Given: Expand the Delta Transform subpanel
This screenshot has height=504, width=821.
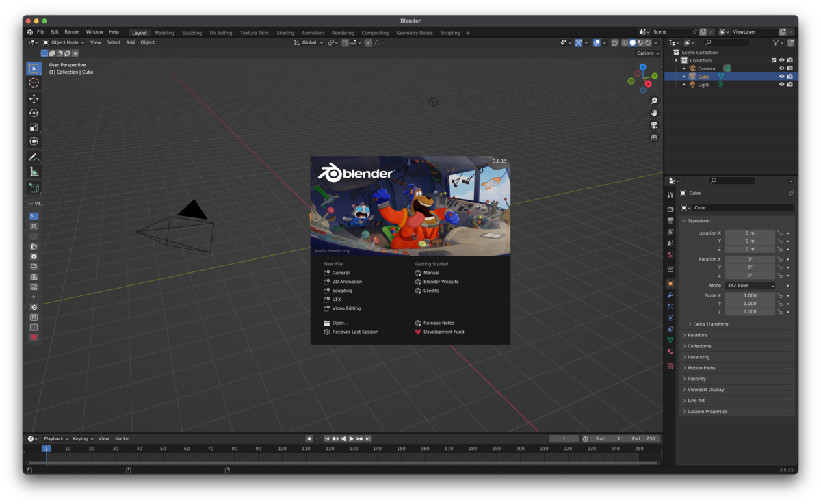Looking at the screenshot, I should click(710, 324).
